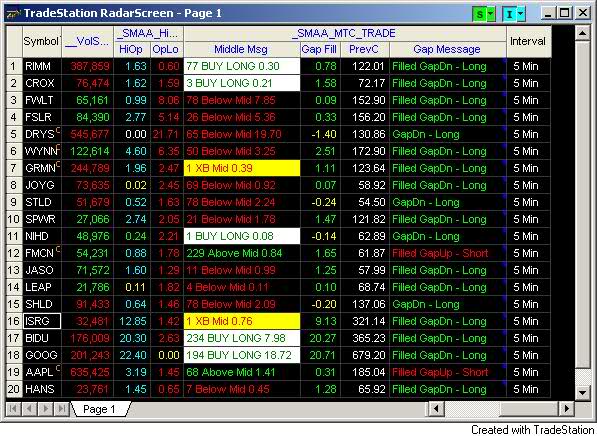Image resolution: width=597 pixels, height=436 pixels.
Task: Click '194 BUY LONG 18.72' cell
Action: [242, 355]
